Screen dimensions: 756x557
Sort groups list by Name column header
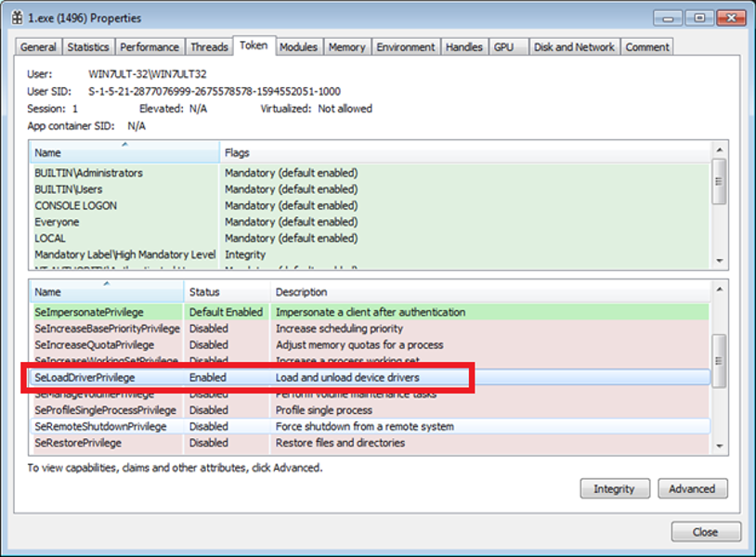click(124, 152)
